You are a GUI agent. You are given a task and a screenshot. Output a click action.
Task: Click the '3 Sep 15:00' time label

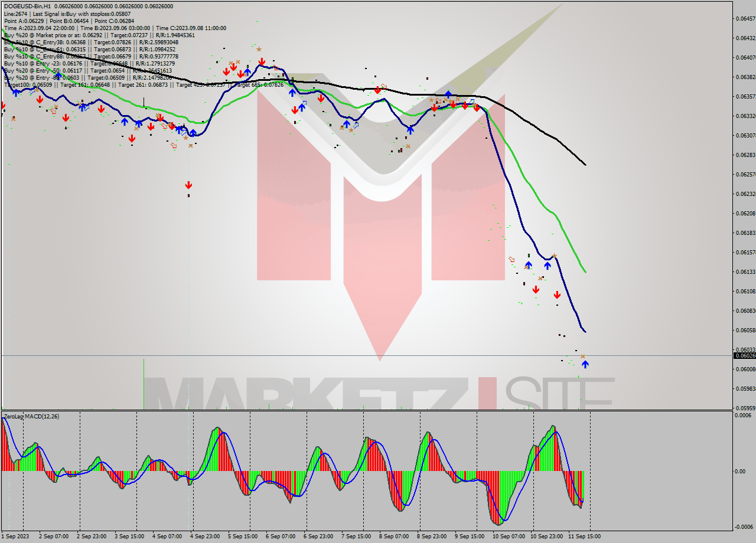point(129,537)
